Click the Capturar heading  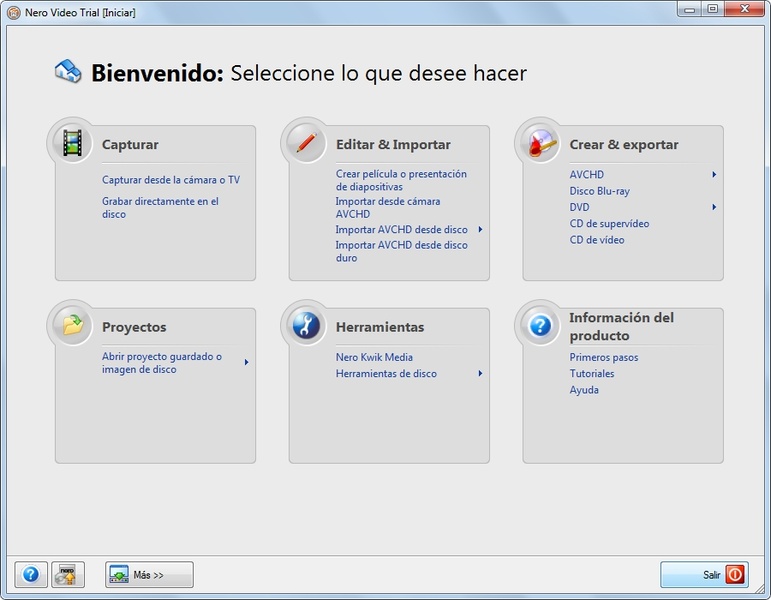click(130, 145)
